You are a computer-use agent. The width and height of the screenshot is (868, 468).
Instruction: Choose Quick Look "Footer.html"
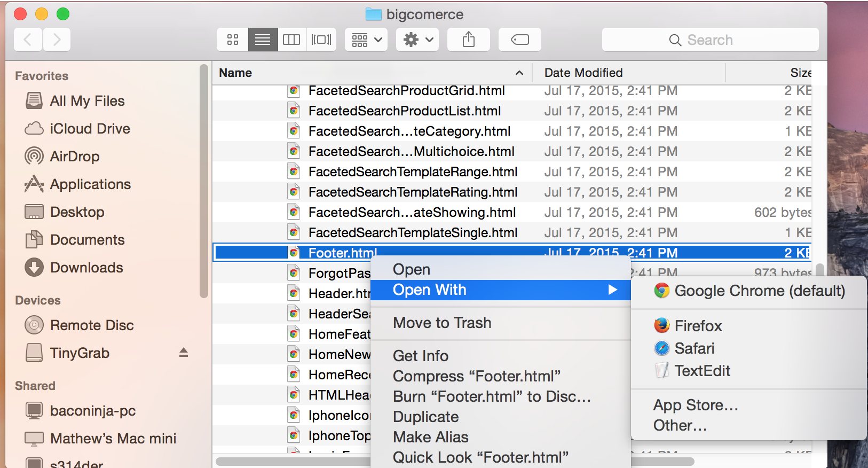click(x=500, y=458)
